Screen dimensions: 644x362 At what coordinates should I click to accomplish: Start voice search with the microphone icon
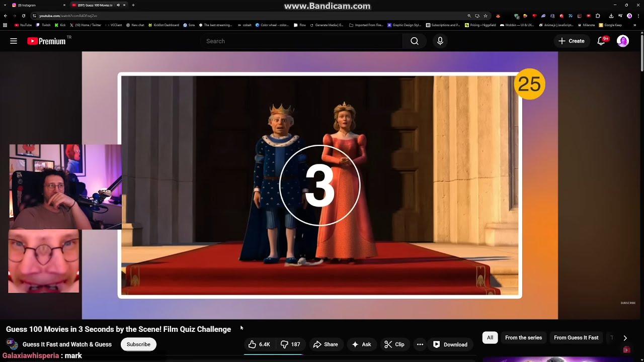440,41
